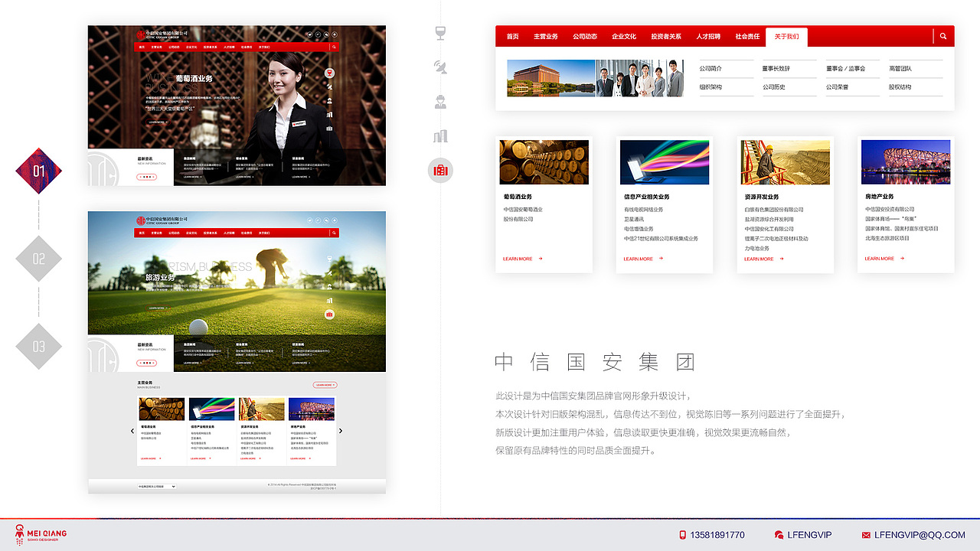Click arrow next to 房地产业务 LEARN MORE
The image size is (980, 551).
(x=902, y=259)
